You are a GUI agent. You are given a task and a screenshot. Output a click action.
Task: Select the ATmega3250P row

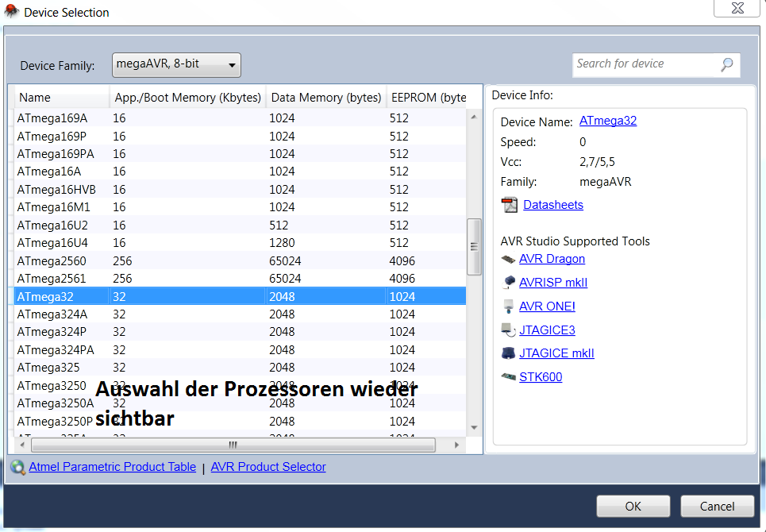pyautogui.click(x=240, y=421)
